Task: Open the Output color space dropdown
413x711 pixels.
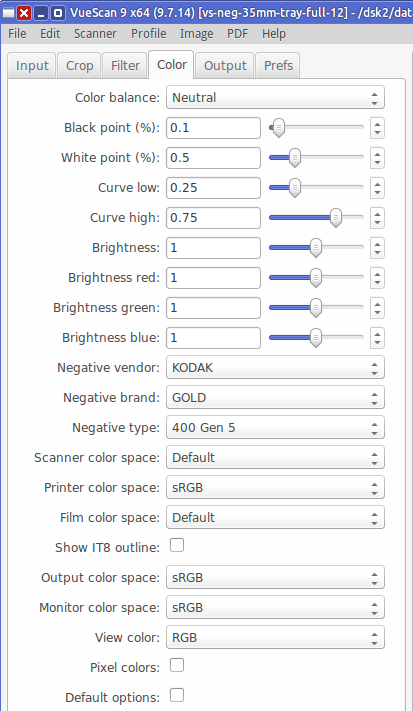Action: [x=275, y=578]
